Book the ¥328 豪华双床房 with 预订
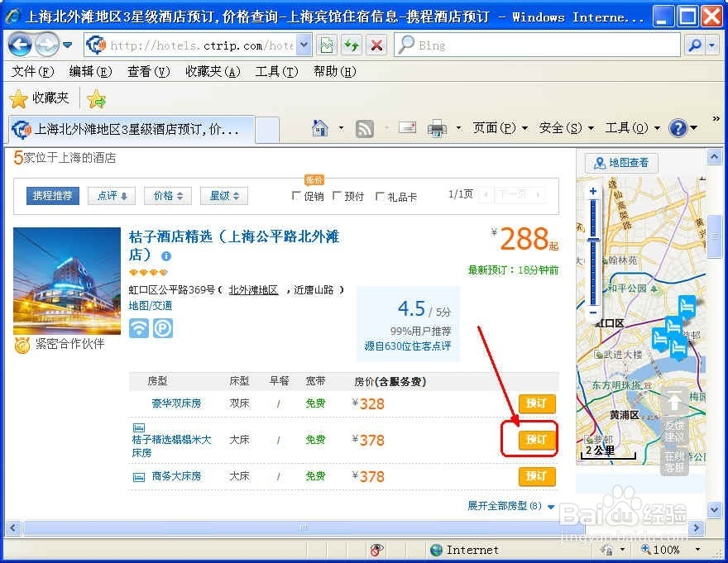The image size is (728, 563). [537, 403]
